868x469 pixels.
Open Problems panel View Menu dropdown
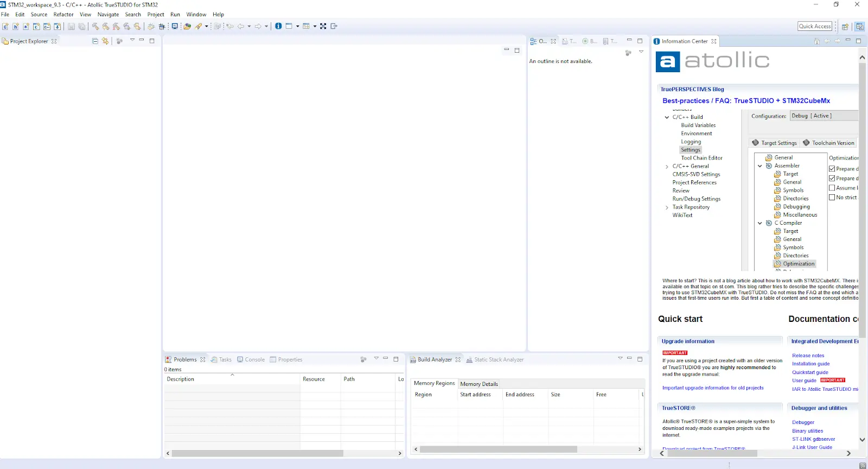(x=376, y=358)
